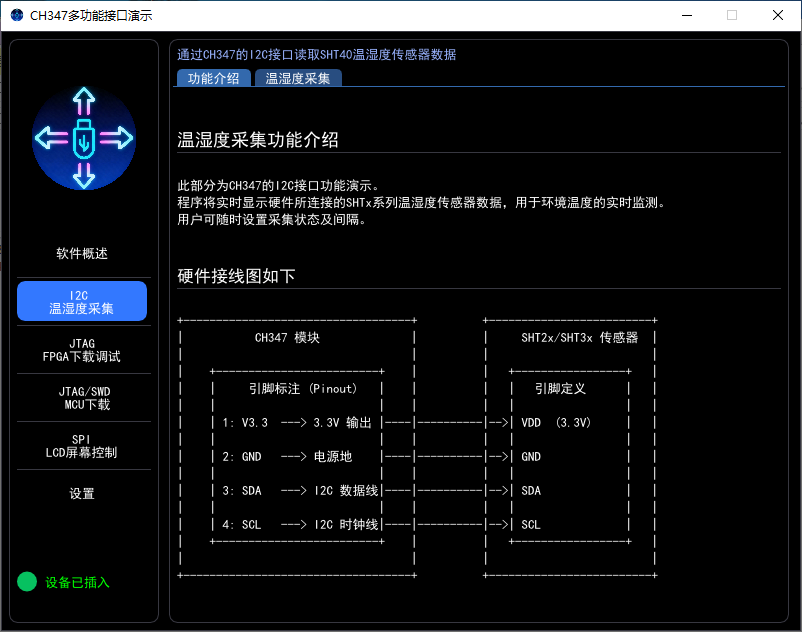This screenshot has height=632, width=802.
Task: Click the USB logo with four arrows
Action: click(83, 138)
